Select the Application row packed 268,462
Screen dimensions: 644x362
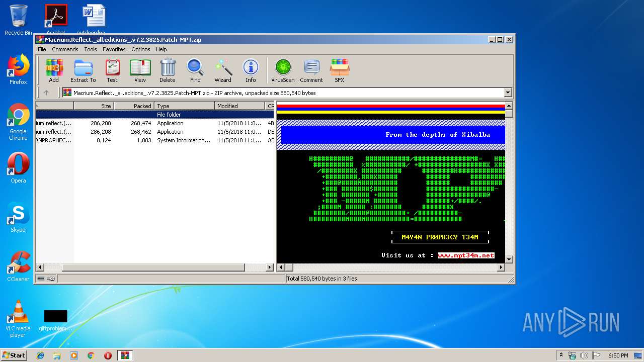pos(155,132)
